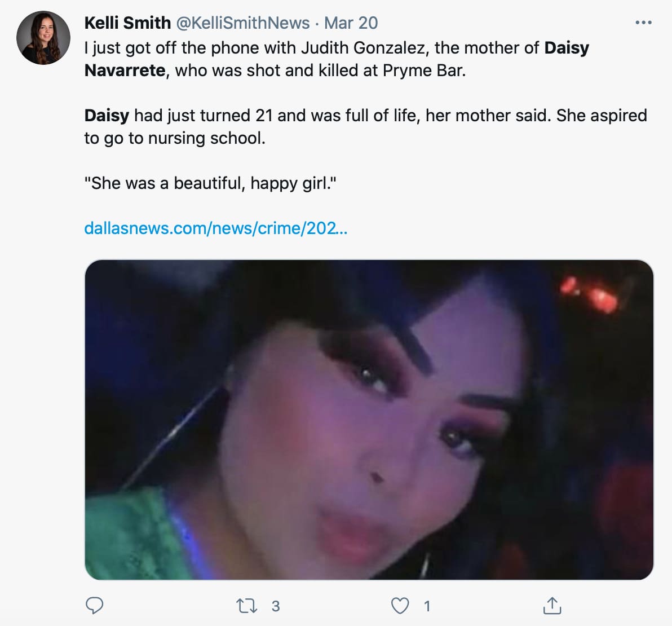Click the bold word Navarrete
Viewport: 672px width, 626px height.
pos(125,70)
